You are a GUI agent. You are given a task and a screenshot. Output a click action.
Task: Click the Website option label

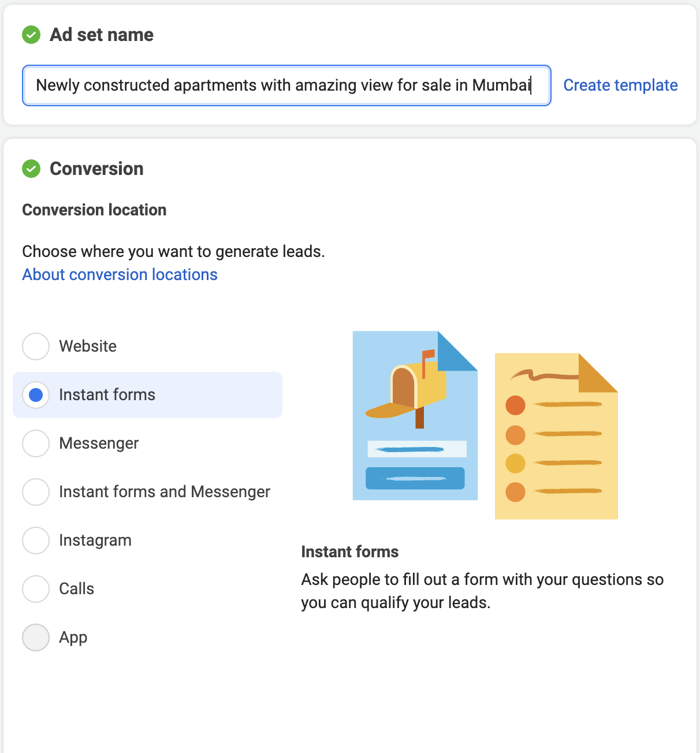[x=88, y=346]
